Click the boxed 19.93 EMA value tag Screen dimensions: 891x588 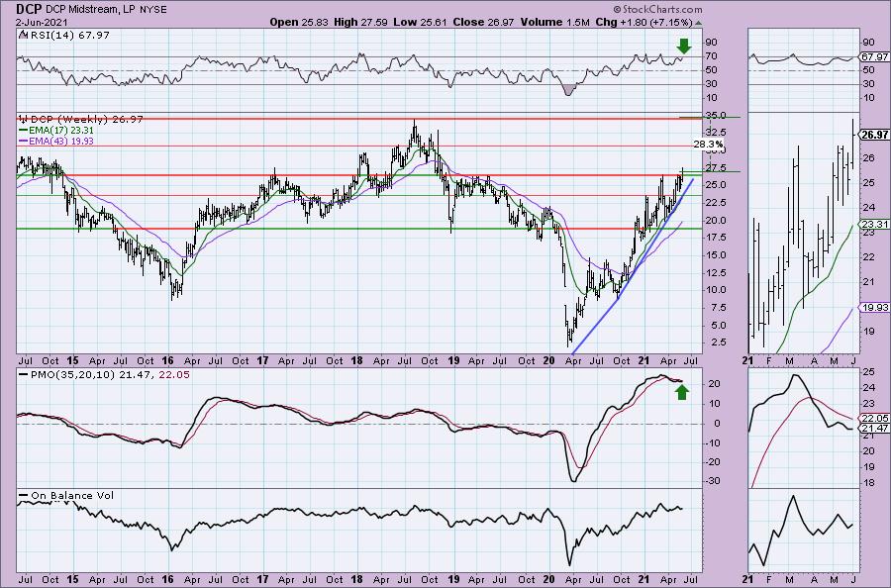(874, 307)
